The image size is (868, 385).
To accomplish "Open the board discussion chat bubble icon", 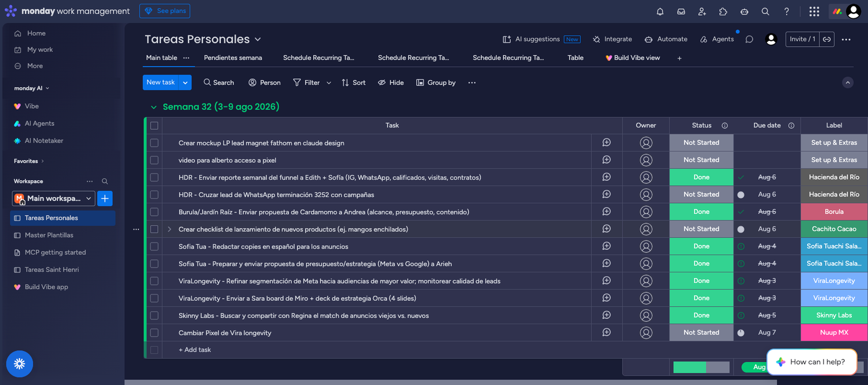I will pyautogui.click(x=749, y=39).
